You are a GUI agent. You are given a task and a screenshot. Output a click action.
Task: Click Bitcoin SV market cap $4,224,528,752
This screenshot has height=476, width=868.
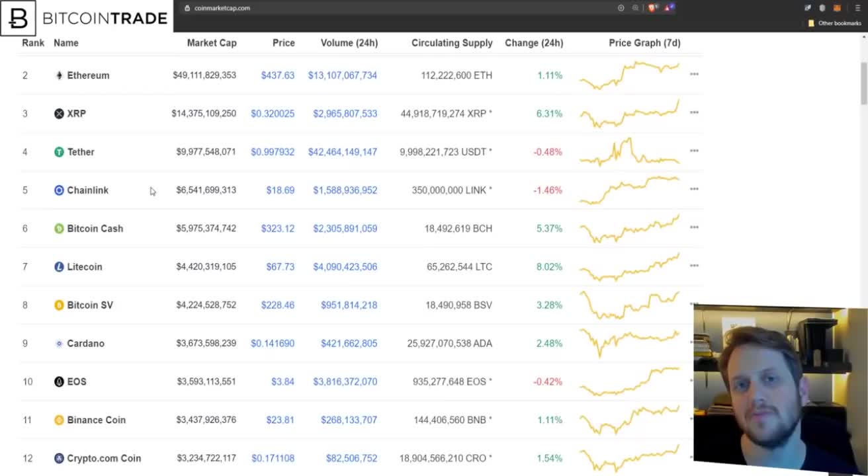coord(206,305)
